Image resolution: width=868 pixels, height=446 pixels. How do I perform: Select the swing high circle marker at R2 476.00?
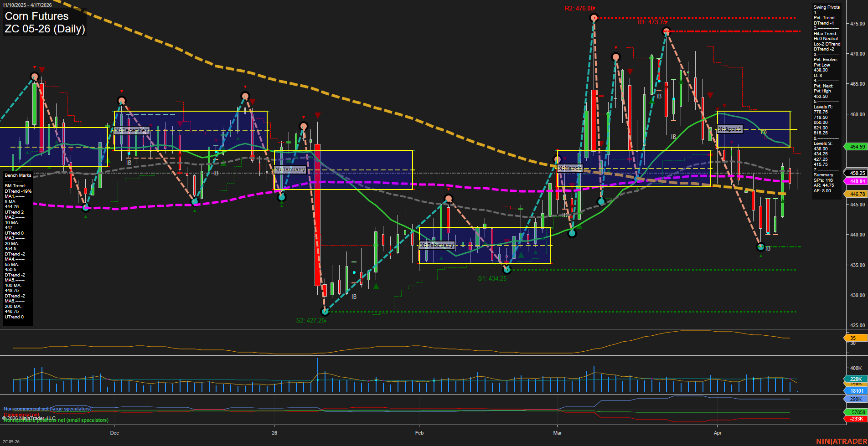coord(593,18)
